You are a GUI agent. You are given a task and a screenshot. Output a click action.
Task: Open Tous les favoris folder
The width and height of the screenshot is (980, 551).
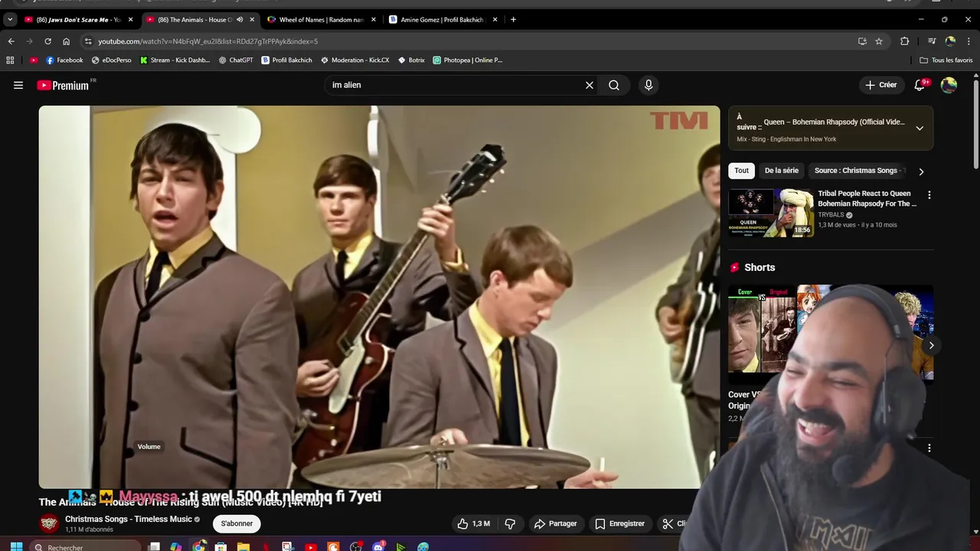point(946,60)
